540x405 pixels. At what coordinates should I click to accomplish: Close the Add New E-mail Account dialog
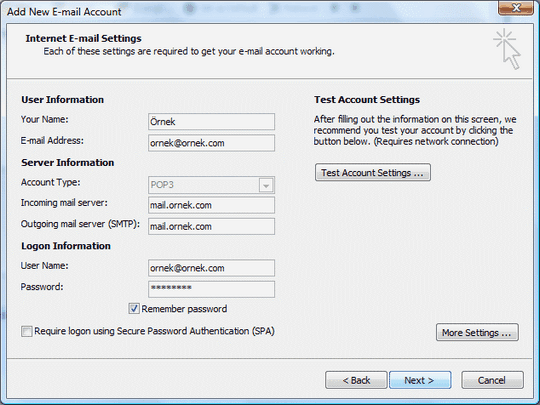point(516,8)
